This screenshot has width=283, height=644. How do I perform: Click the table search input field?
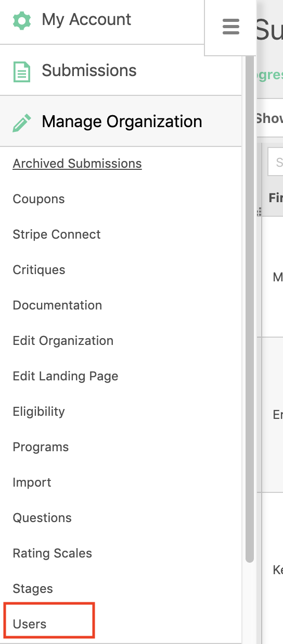pos(275,163)
